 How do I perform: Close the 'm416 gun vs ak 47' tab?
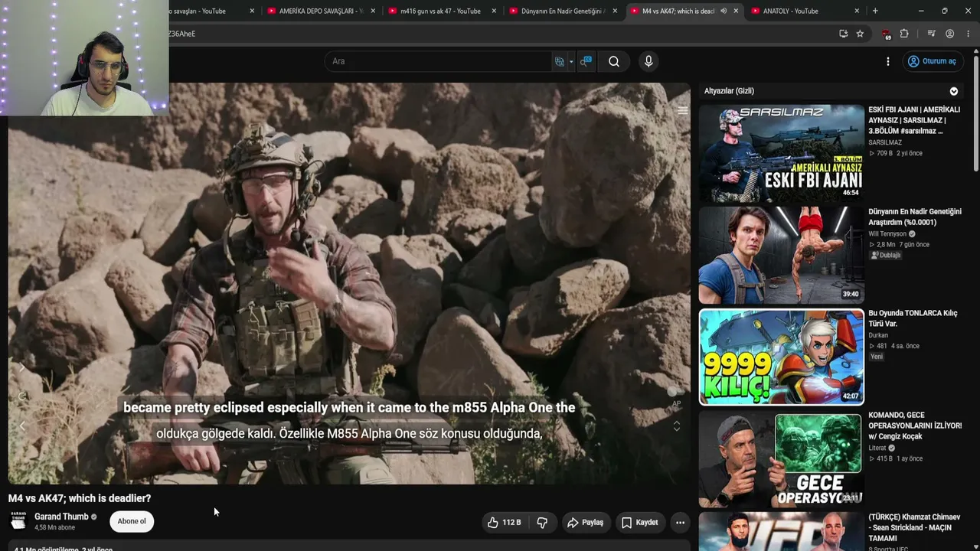[494, 11]
